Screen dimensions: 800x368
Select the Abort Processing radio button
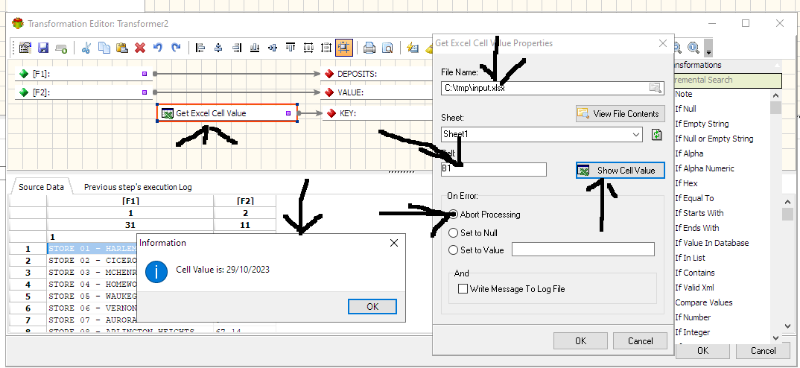pyautogui.click(x=453, y=214)
